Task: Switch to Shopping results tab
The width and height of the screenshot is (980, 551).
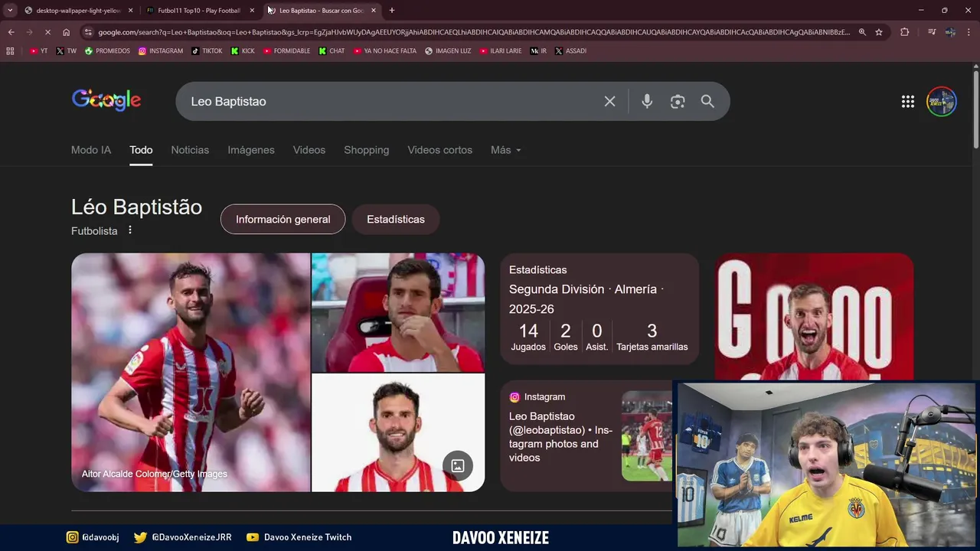Action: tap(367, 150)
